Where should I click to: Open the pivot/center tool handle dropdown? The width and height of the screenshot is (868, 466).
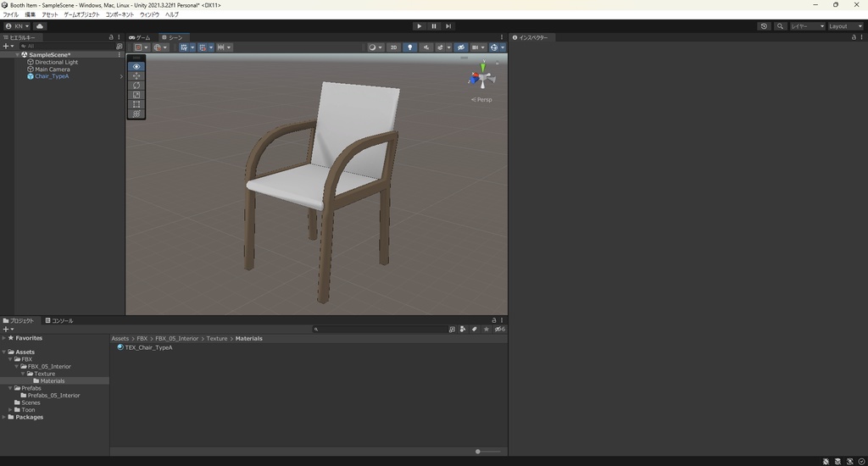click(142, 47)
